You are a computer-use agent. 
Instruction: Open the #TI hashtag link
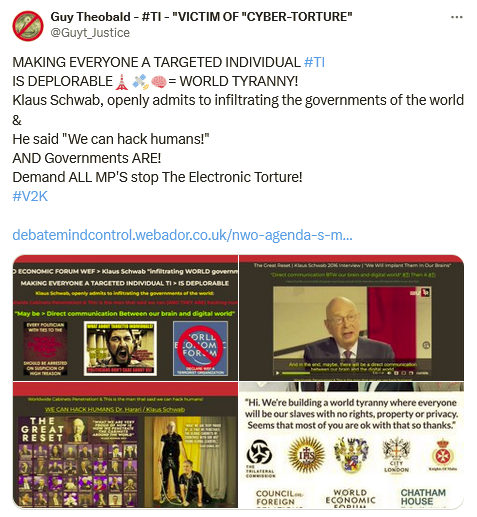click(x=314, y=62)
